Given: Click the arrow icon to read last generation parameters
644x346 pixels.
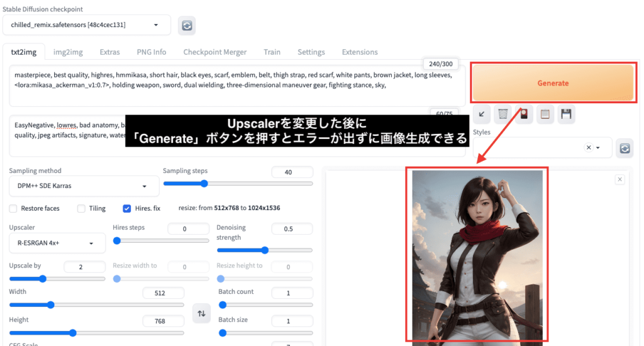Looking at the screenshot, I should click(481, 114).
